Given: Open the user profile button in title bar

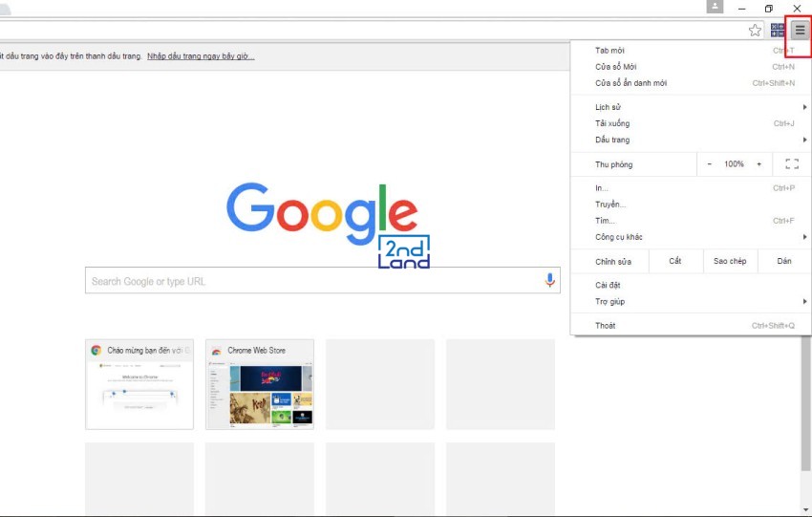Looking at the screenshot, I should tap(715, 7).
